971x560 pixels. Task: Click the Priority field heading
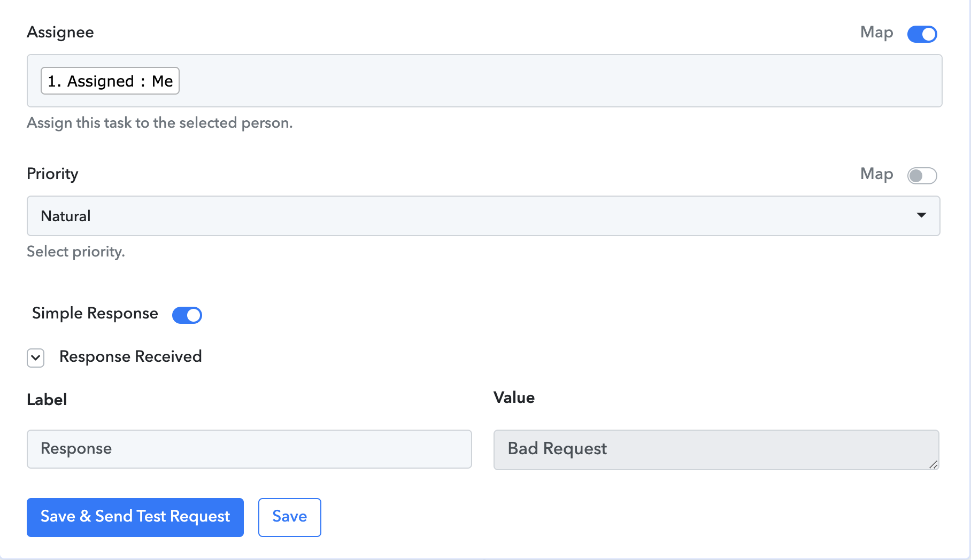click(52, 174)
